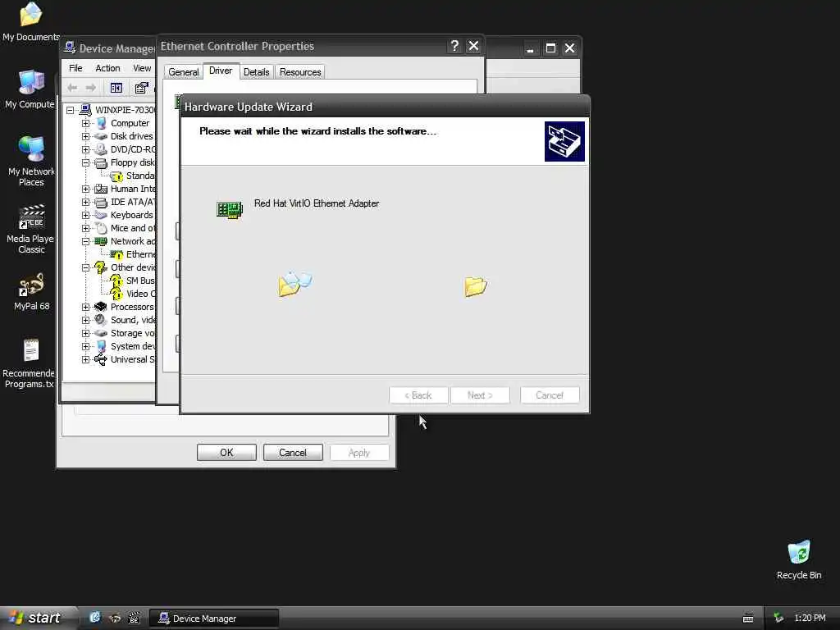Click Device Manager back arrow toolbar icon
This screenshot has height=630, width=840.
click(x=72, y=87)
